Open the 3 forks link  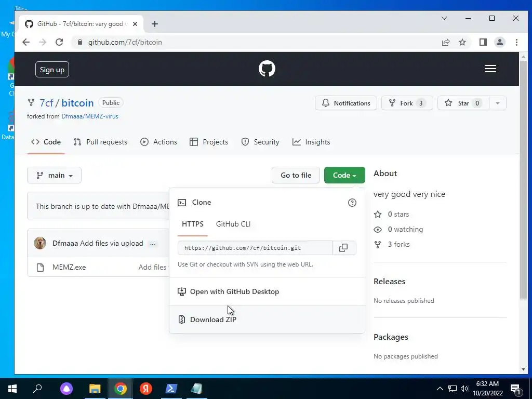point(392,244)
